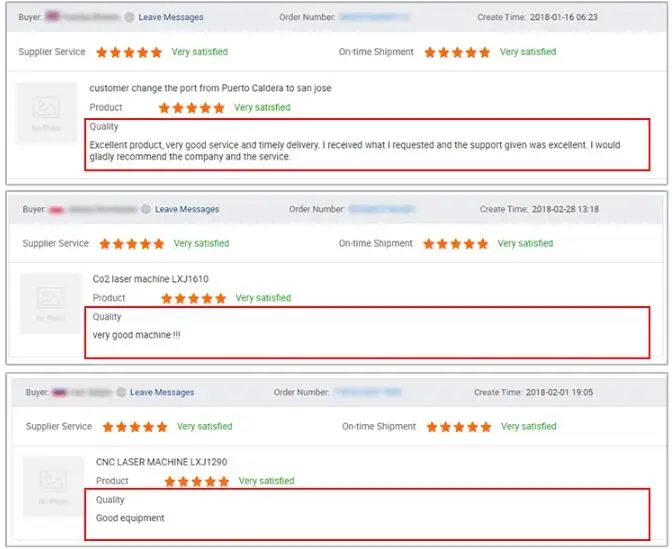Viewport: 672px width, 549px height.
Task: Click the Supplier Service stars in the 2018-01-16 review
Action: 129,52
